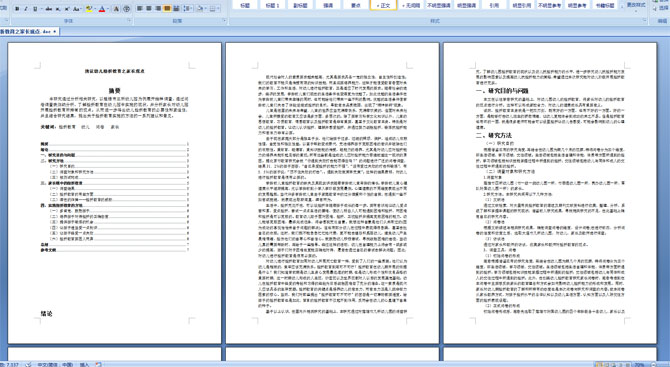Open the borders dropdown arrow
This screenshot has height=367, width=670.
pos(219,9)
